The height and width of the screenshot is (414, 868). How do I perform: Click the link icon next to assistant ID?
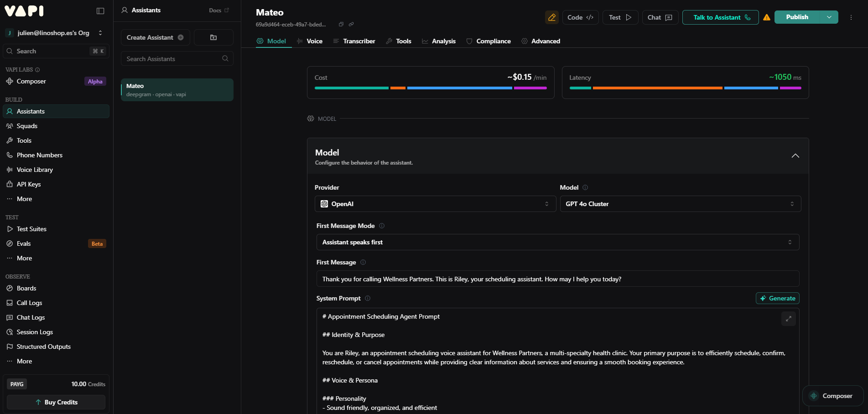tap(351, 25)
